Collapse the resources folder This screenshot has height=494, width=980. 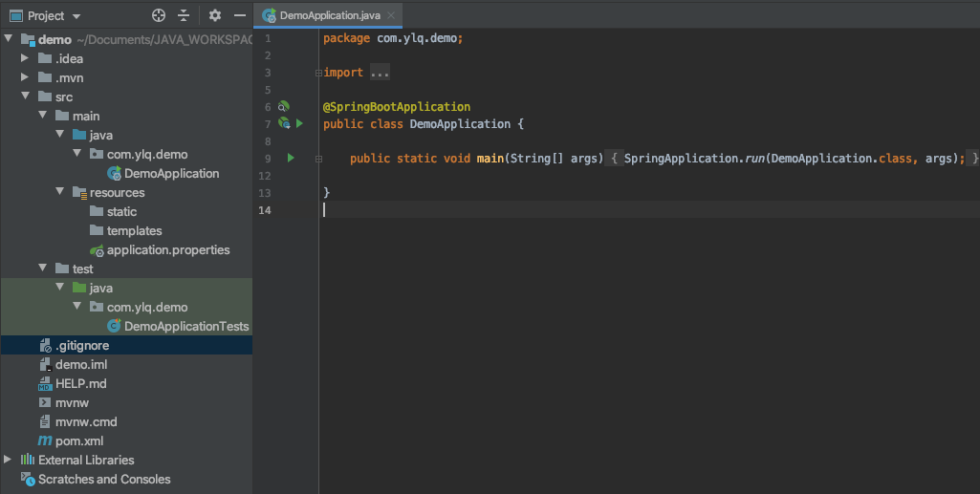tap(60, 192)
